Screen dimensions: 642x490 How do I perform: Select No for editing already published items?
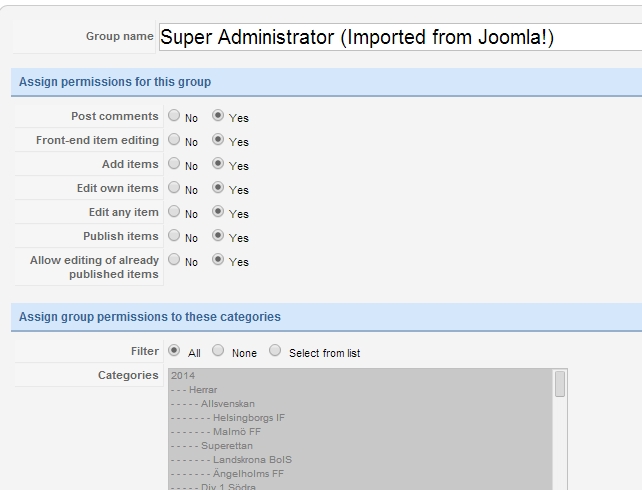tap(174, 259)
